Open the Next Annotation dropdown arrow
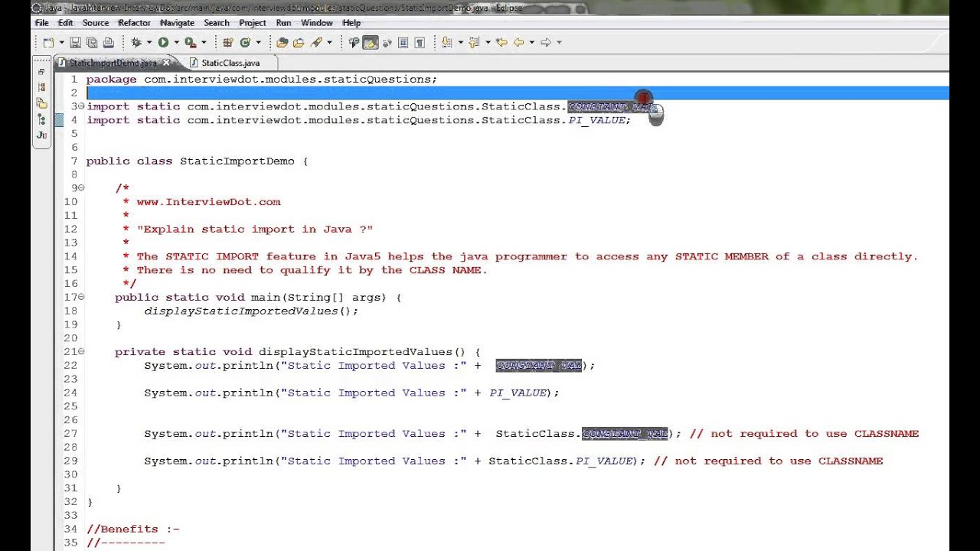This screenshot has height=551, width=980. (460, 43)
